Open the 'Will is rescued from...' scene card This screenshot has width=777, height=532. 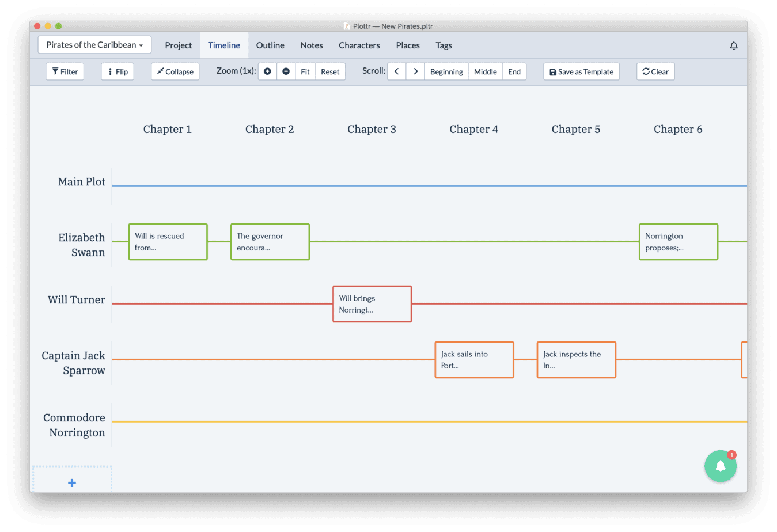(x=168, y=242)
